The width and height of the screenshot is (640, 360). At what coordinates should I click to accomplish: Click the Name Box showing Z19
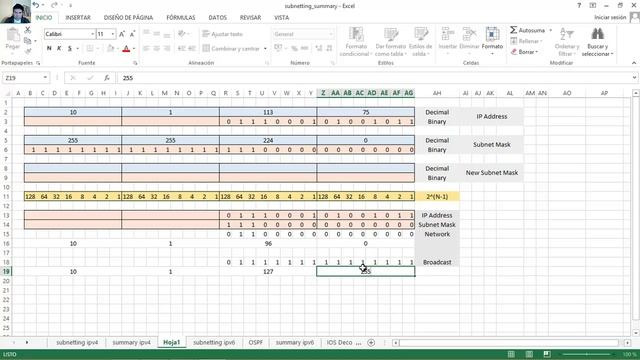pos(25,78)
